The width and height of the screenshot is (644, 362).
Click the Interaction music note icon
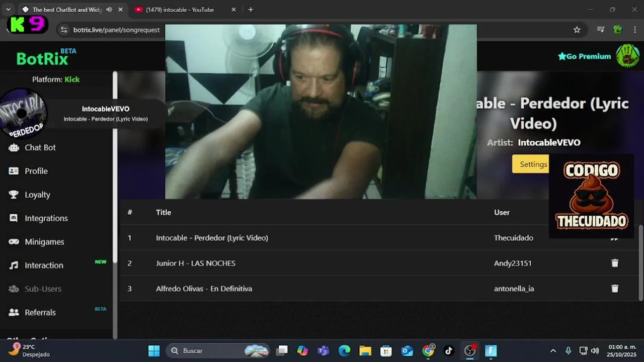pyautogui.click(x=14, y=265)
